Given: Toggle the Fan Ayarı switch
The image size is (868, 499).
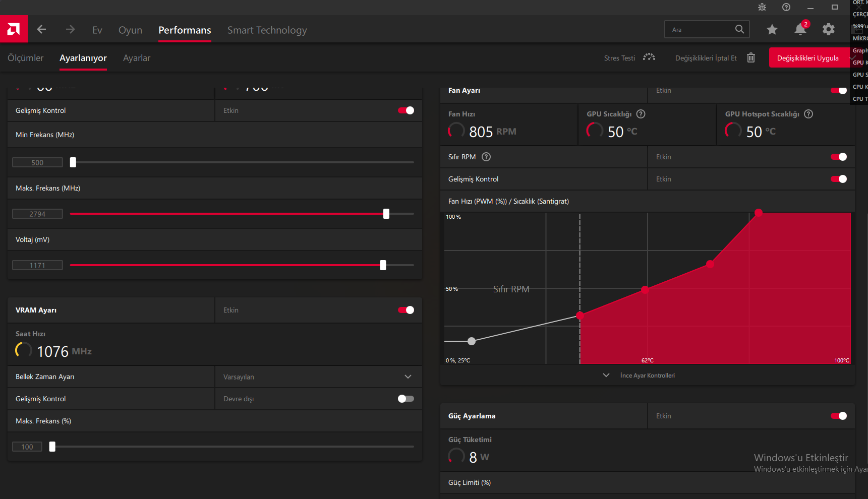Looking at the screenshot, I should pyautogui.click(x=839, y=90).
